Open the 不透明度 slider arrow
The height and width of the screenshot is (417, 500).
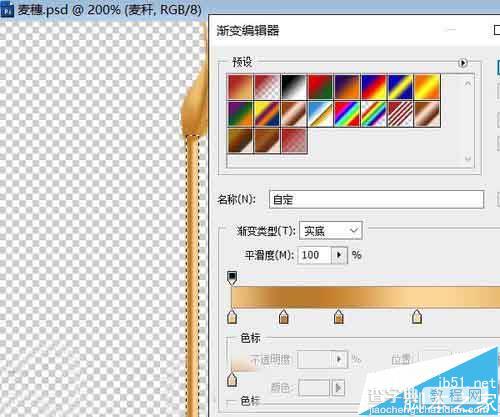pyautogui.click(x=339, y=359)
